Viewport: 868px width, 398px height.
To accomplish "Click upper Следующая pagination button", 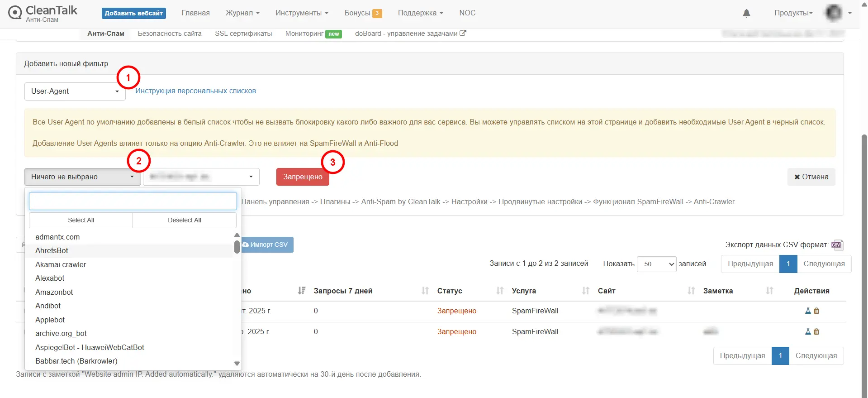I will [824, 264].
